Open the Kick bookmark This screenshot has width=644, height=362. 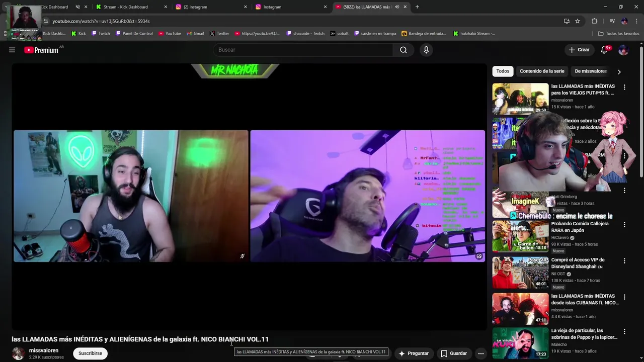click(78, 34)
